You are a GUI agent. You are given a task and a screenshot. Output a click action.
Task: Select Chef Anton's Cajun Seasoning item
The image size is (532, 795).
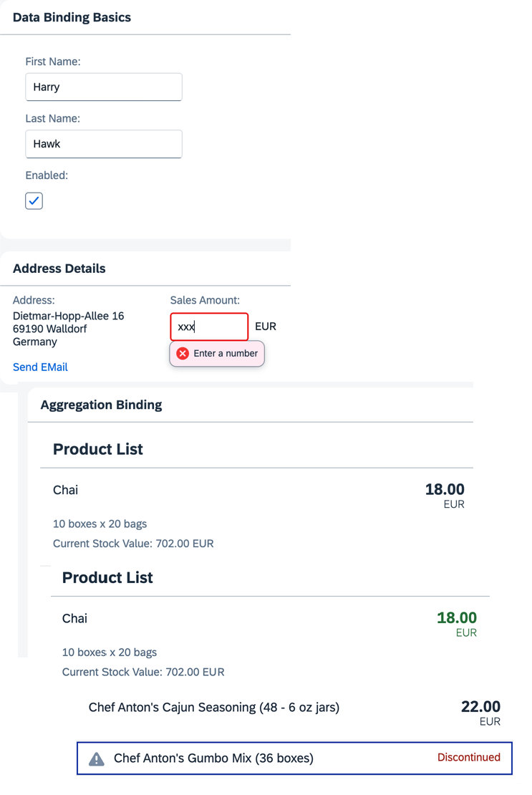click(x=214, y=708)
